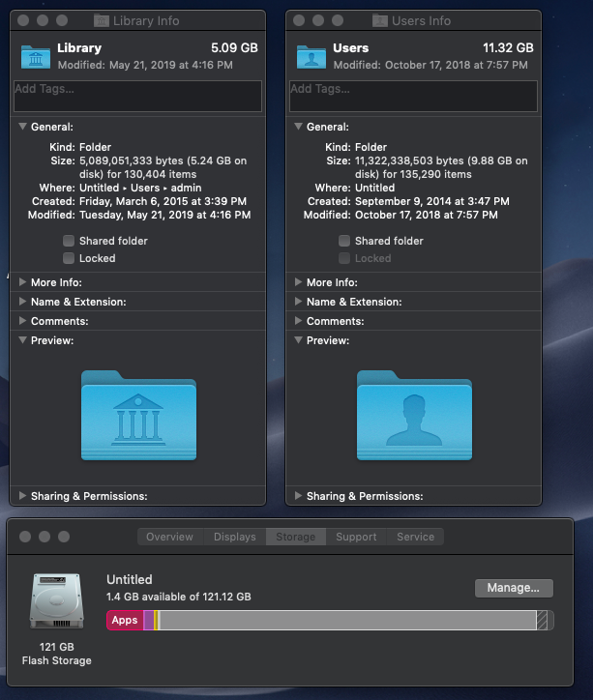Select the Storage tab
The image size is (593, 700).
(x=296, y=537)
